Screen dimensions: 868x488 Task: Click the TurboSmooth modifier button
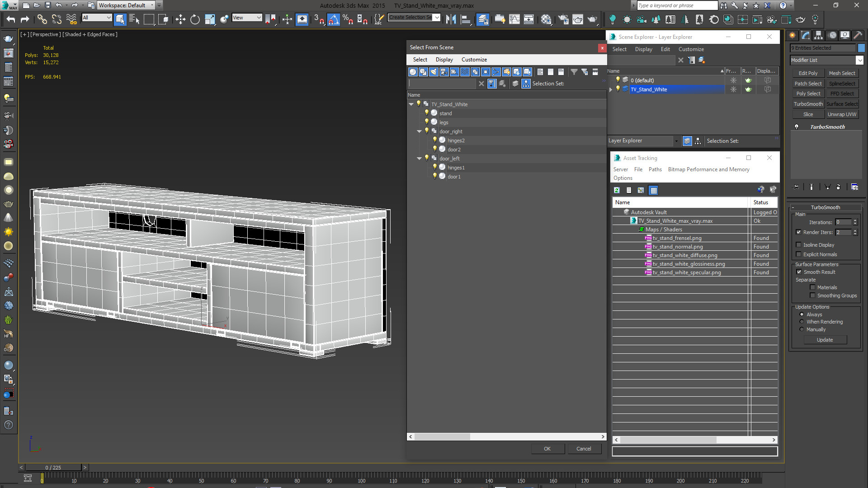[x=808, y=104]
